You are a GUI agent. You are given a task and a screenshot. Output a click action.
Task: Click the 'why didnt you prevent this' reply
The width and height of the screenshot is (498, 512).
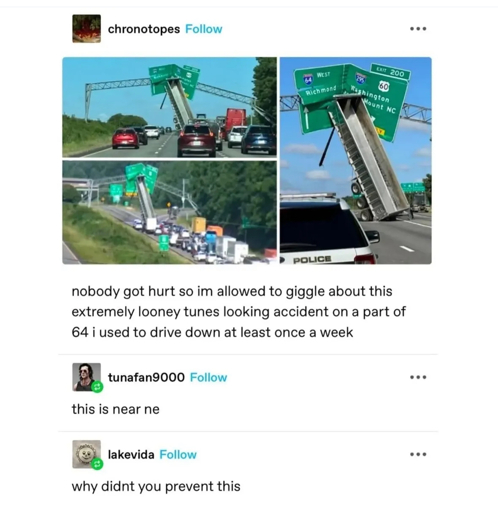(x=156, y=486)
